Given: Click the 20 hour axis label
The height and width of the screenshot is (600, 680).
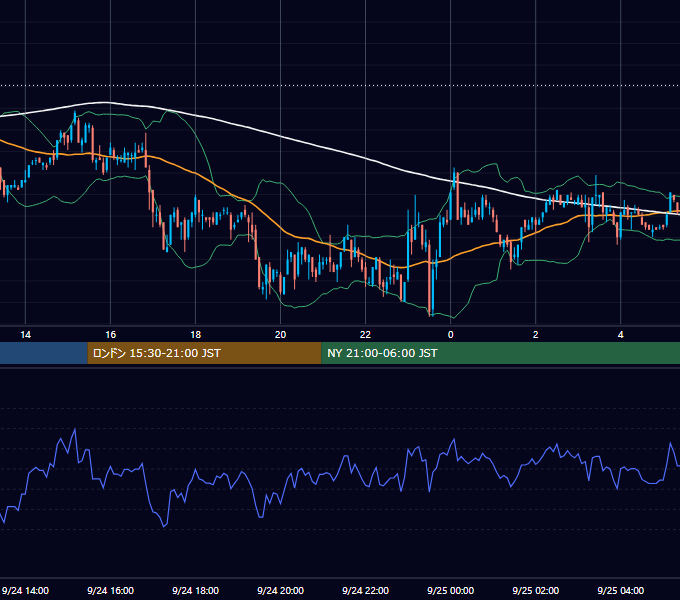Looking at the screenshot, I should pyautogui.click(x=281, y=335).
